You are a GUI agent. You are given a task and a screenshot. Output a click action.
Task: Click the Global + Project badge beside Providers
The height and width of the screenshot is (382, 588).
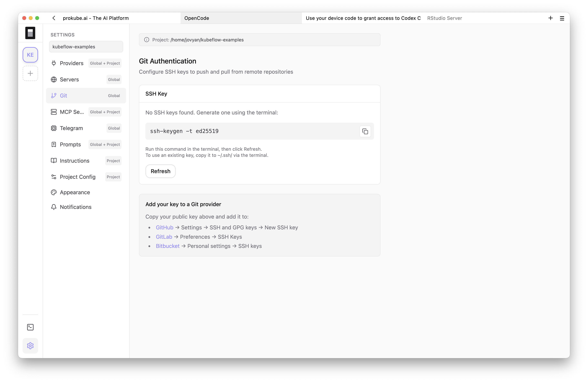pos(105,63)
